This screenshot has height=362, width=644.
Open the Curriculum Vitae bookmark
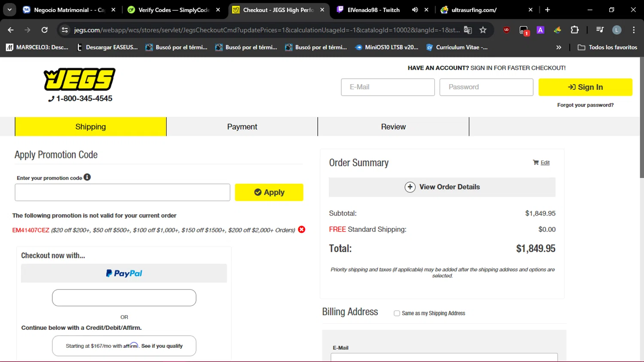[x=457, y=47]
